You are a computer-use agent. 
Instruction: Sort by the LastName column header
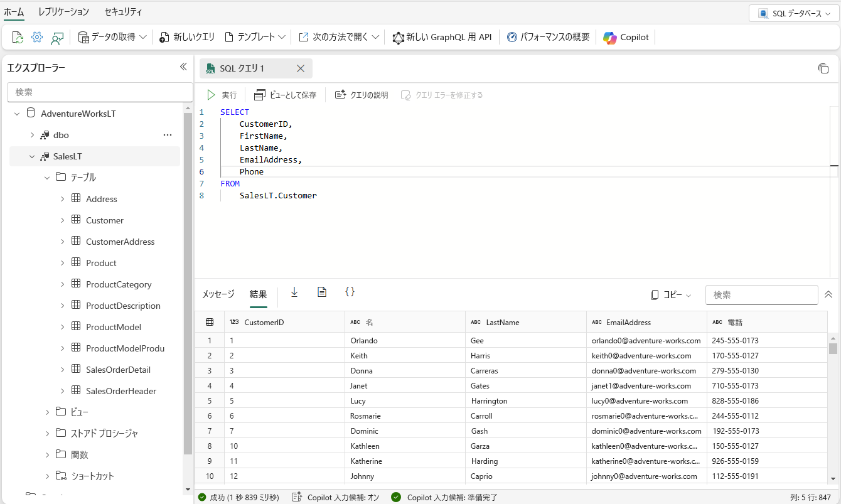click(526, 322)
